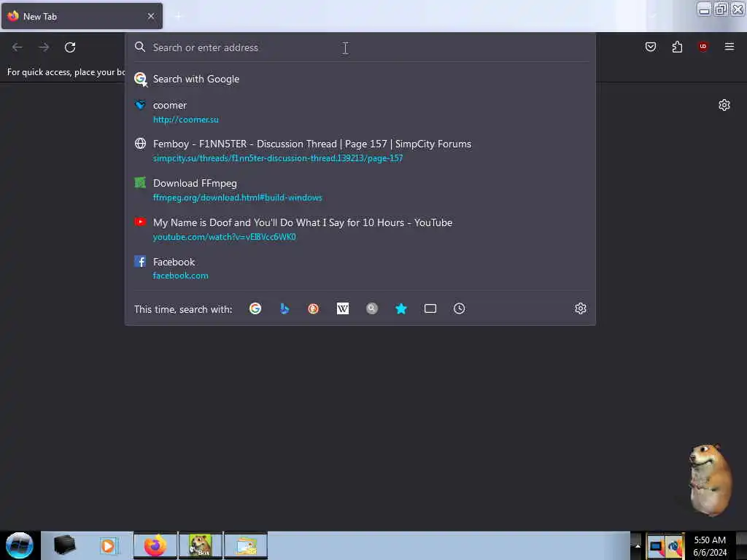Open the Box animal taskbar app
The width and height of the screenshot is (747, 560).
click(x=201, y=545)
